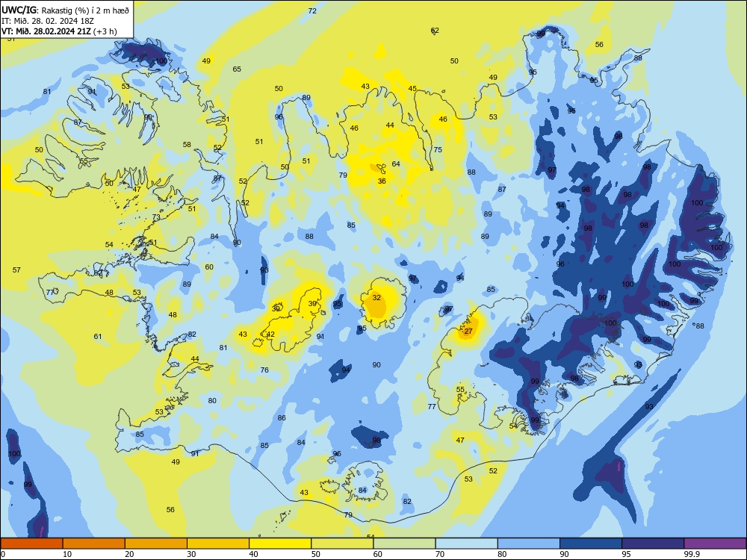Image resolution: width=747 pixels, height=560 pixels.
Task: Click the humidity value '64' on the map
Action: [x=396, y=164]
